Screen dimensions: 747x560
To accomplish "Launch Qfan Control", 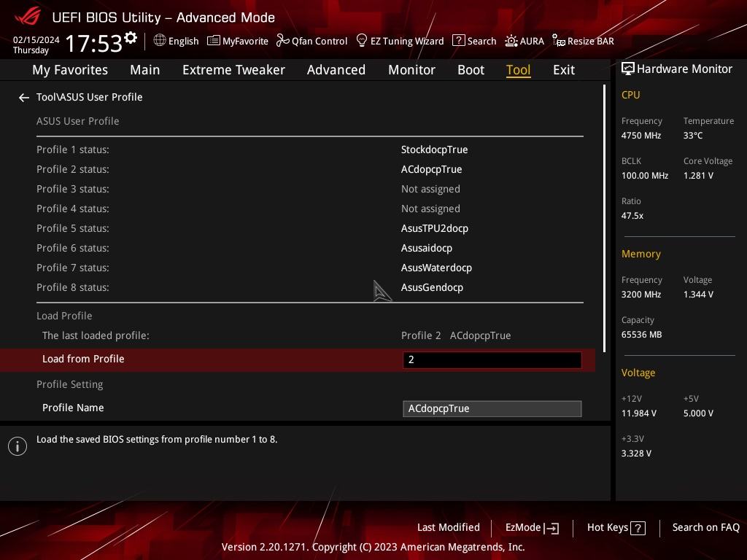I will [x=312, y=41].
